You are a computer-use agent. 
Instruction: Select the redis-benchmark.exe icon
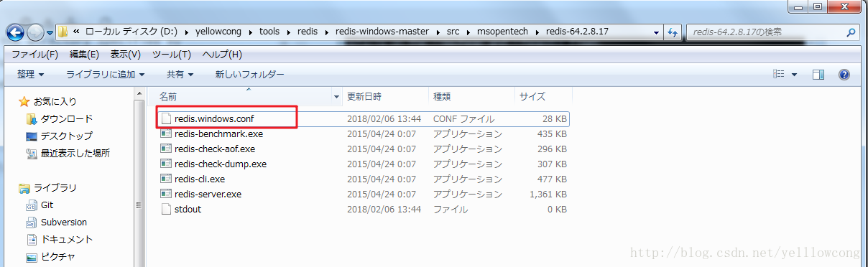[166, 133]
